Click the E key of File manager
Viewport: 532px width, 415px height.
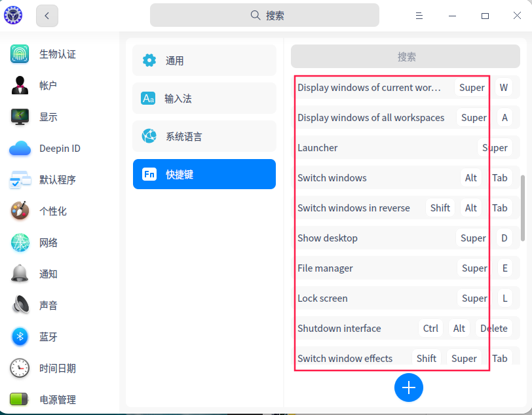[505, 268]
